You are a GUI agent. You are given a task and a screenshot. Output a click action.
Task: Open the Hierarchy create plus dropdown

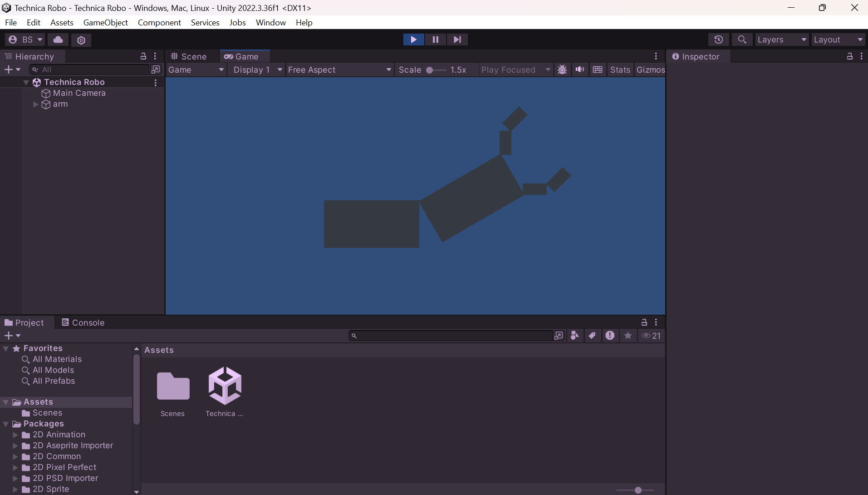(x=12, y=69)
